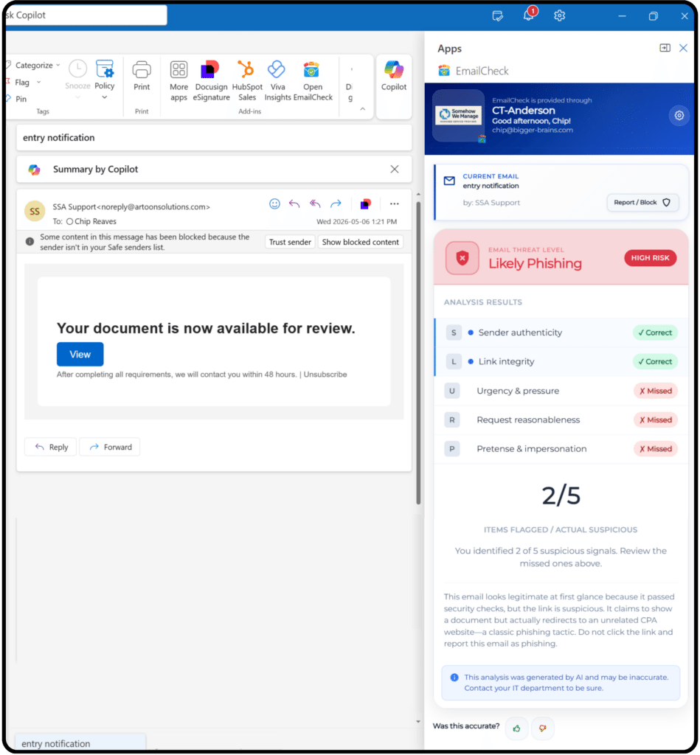Collapse the ribbon with the chevron
The image size is (700, 755).
click(x=363, y=109)
